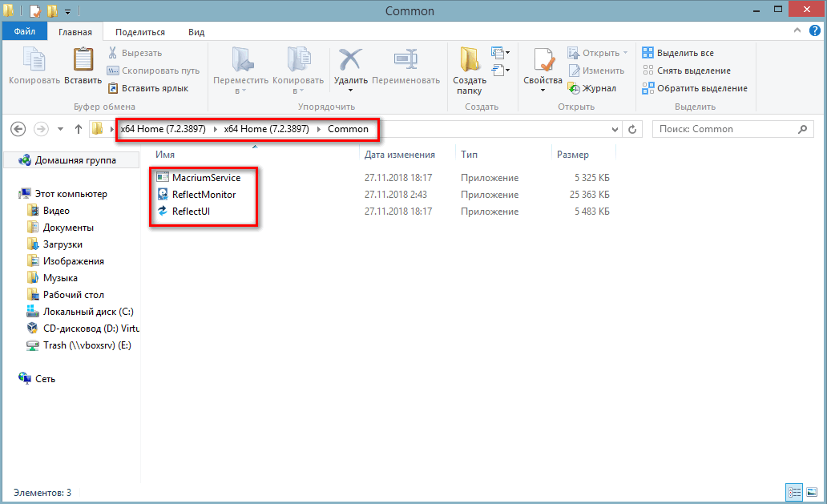Click the Create folder (Создать папку) icon
The height and width of the screenshot is (504, 827).
470,61
